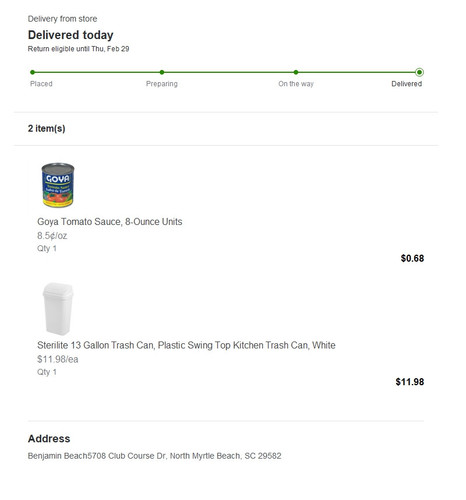
Task: Click the Placed step label
Action: (x=41, y=84)
